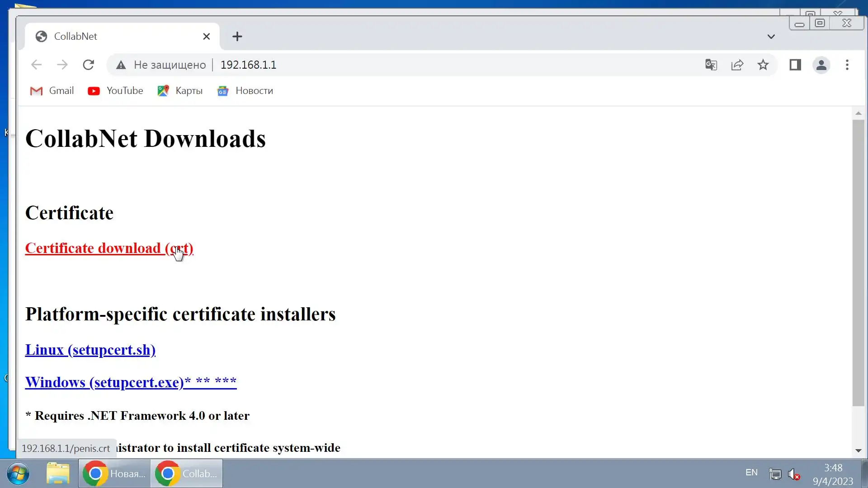Image resolution: width=868 pixels, height=488 pixels.
Task: Click the Not secure warning icon
Action: [121, 65]
